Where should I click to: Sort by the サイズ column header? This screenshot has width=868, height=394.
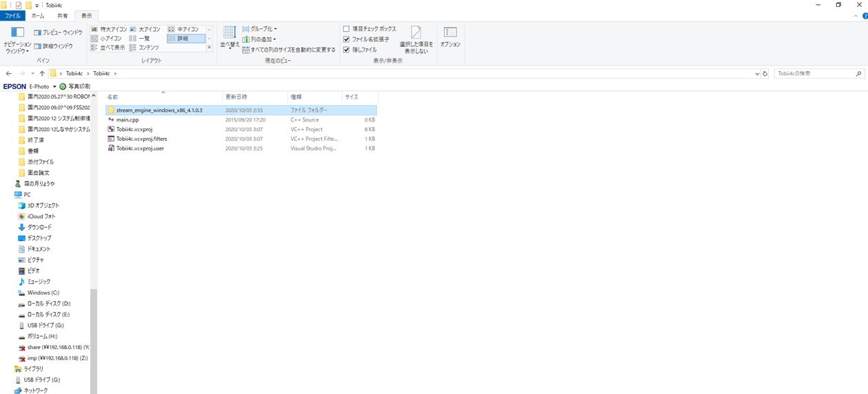(360, 97)
